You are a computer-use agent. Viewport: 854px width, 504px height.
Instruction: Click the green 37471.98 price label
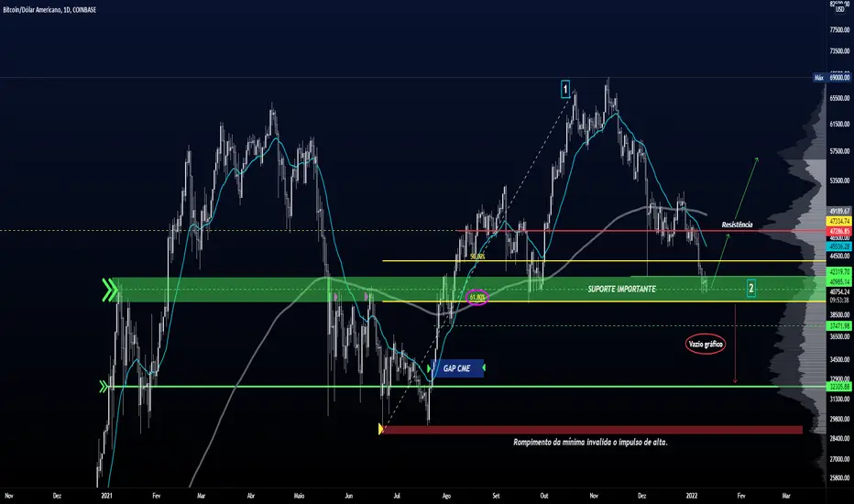point(839,326)
